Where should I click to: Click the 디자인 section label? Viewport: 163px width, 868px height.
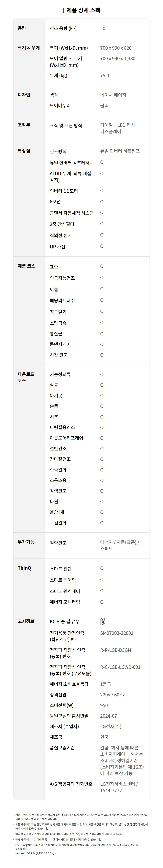[x=24, y=95]
